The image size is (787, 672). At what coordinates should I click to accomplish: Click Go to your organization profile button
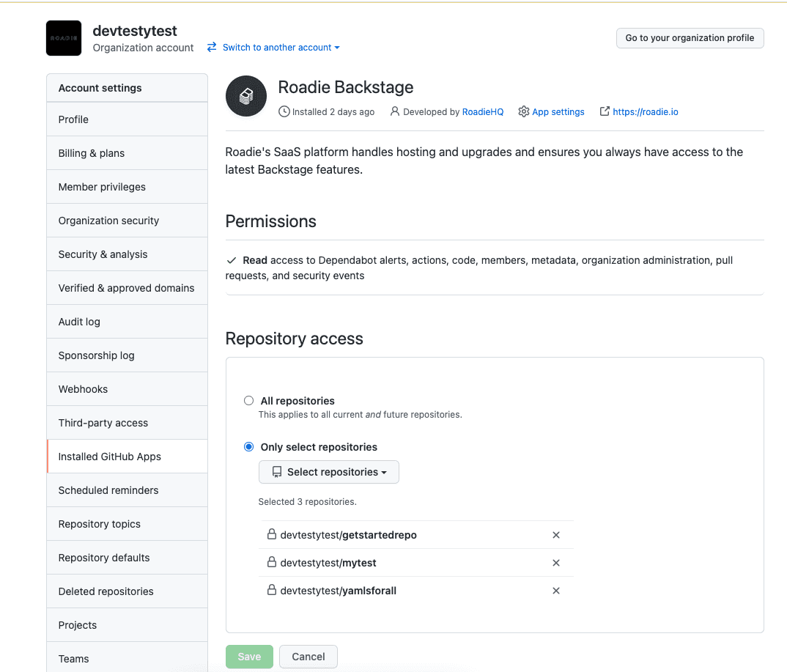[x=690, y=38]
